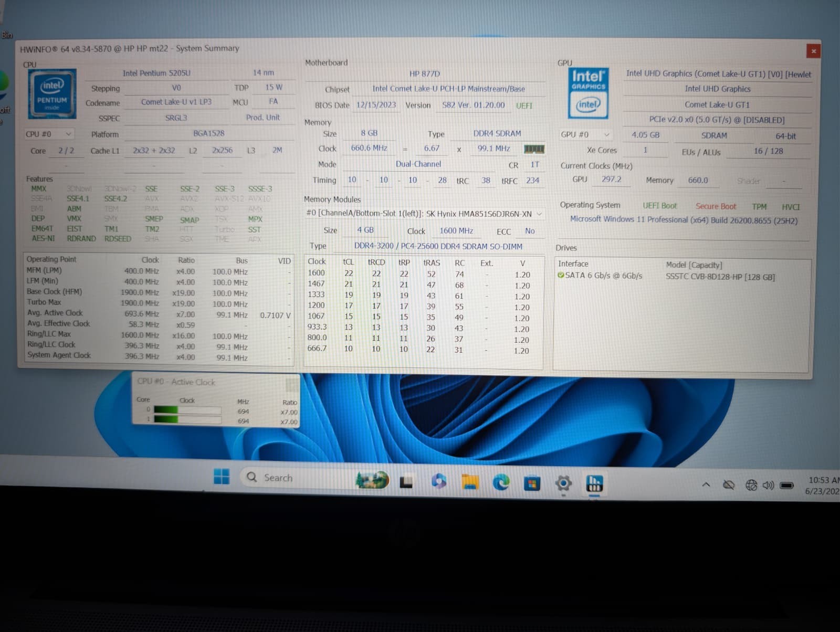
Task: Click the module type DDR4-3200 / PC4-25600
Action: tap(438, 246)
